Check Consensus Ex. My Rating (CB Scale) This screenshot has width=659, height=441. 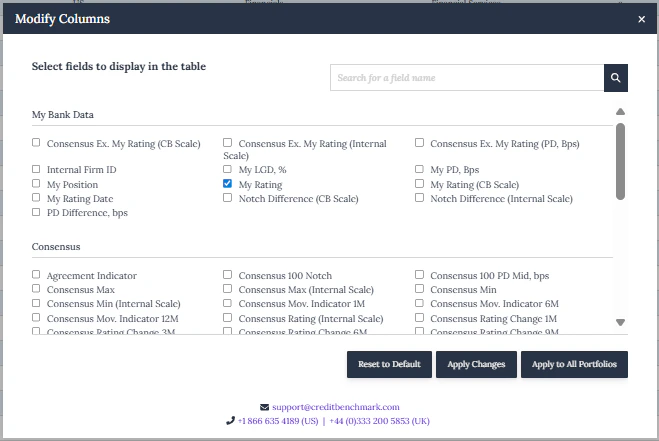36,143
